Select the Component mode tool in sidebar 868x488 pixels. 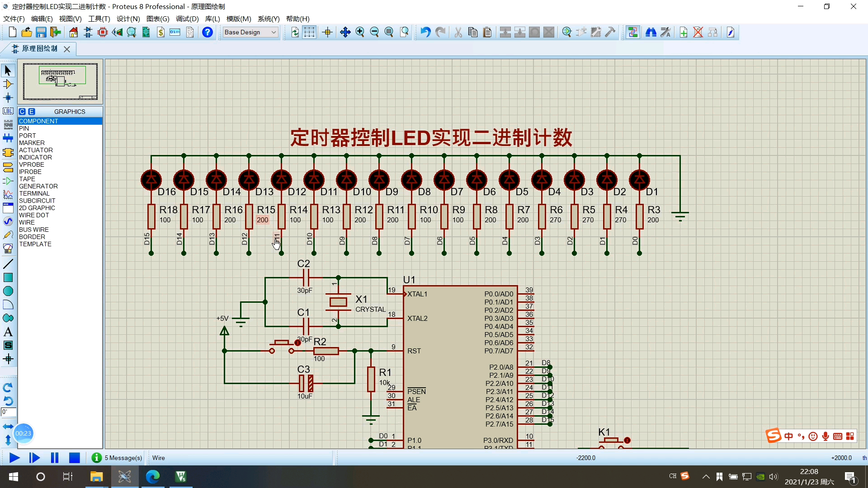point(8,84)
